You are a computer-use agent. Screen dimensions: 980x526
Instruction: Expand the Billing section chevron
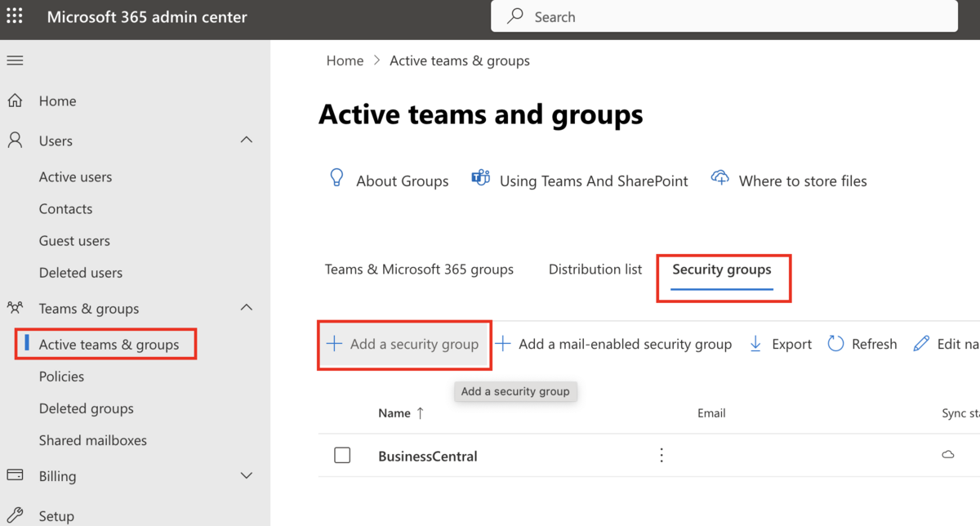coord(247,475)
